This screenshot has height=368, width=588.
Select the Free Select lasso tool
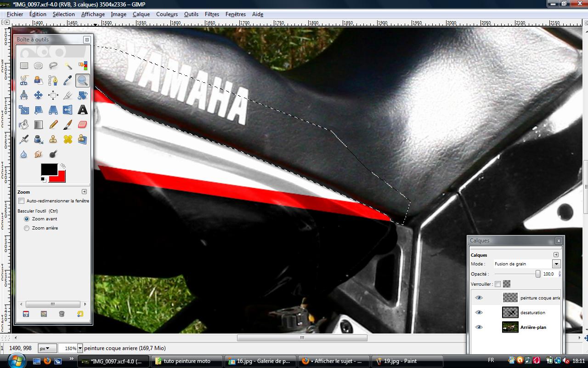click(x=53, y=66)
